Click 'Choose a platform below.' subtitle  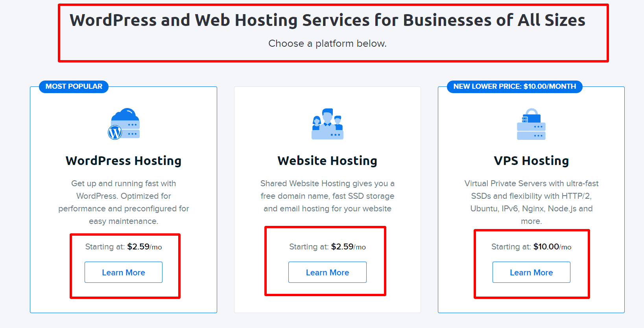click(x=327, y=44)
